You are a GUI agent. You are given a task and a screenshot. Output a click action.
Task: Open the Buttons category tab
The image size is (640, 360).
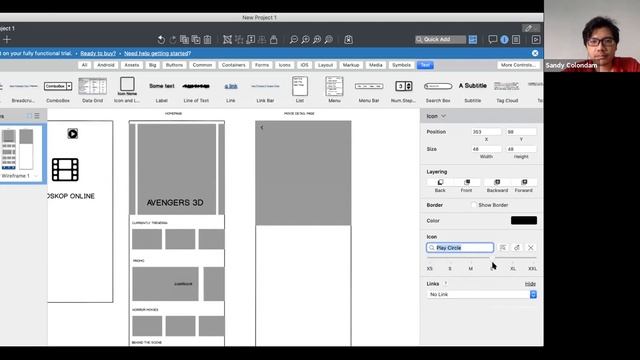pos(174,65)
